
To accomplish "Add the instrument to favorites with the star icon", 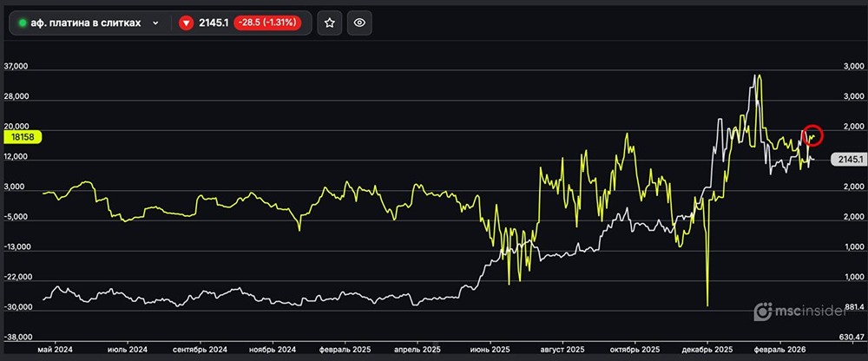I will 329,23.
